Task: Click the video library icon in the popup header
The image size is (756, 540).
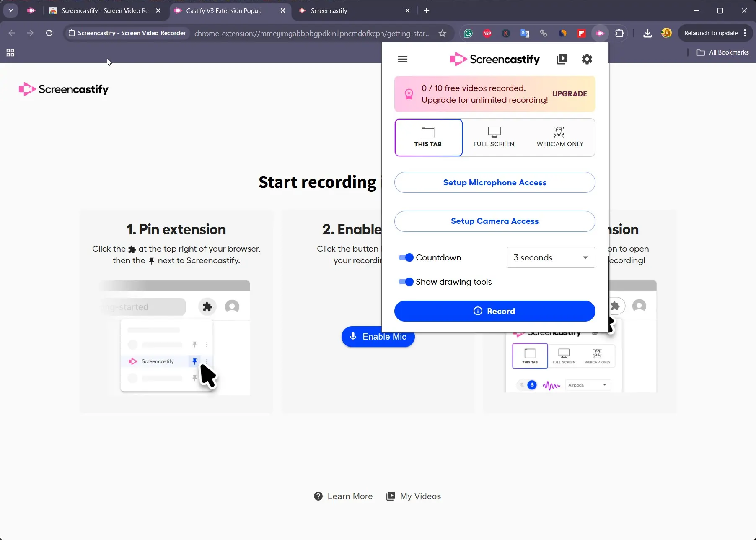Action: (562, 59)
